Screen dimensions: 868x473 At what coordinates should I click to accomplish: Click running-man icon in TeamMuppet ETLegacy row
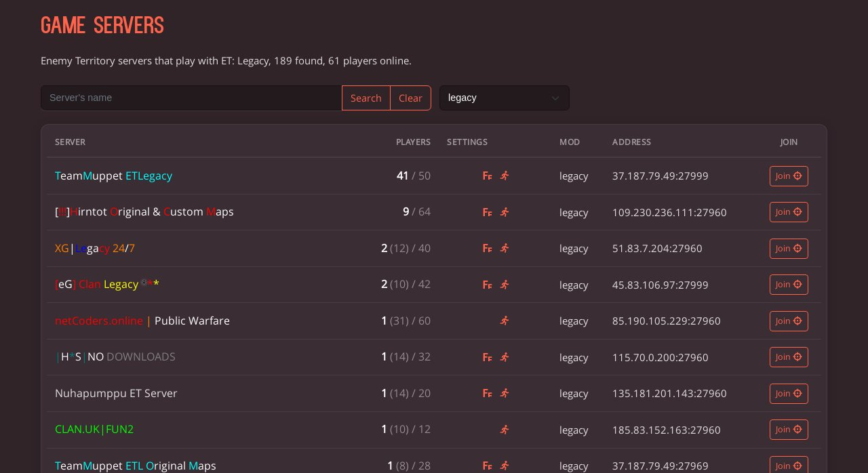pyautogui.click(x=505, y=176)
